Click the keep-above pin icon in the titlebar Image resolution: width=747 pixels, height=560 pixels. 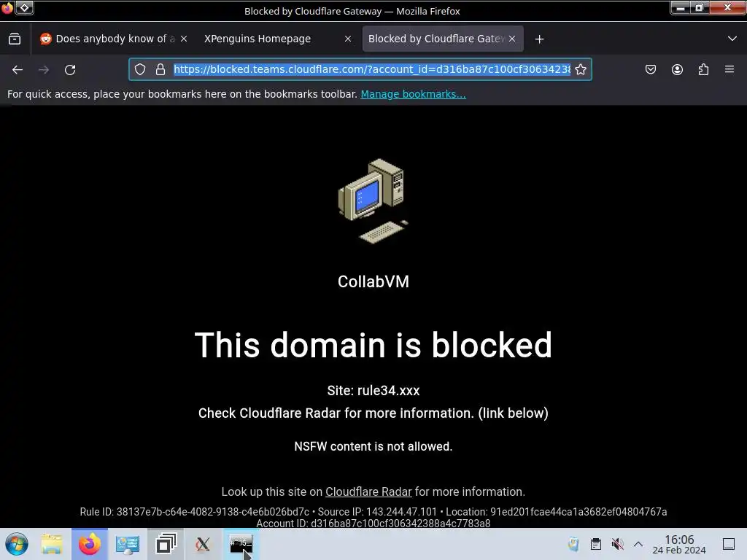[x=24, y=7]
